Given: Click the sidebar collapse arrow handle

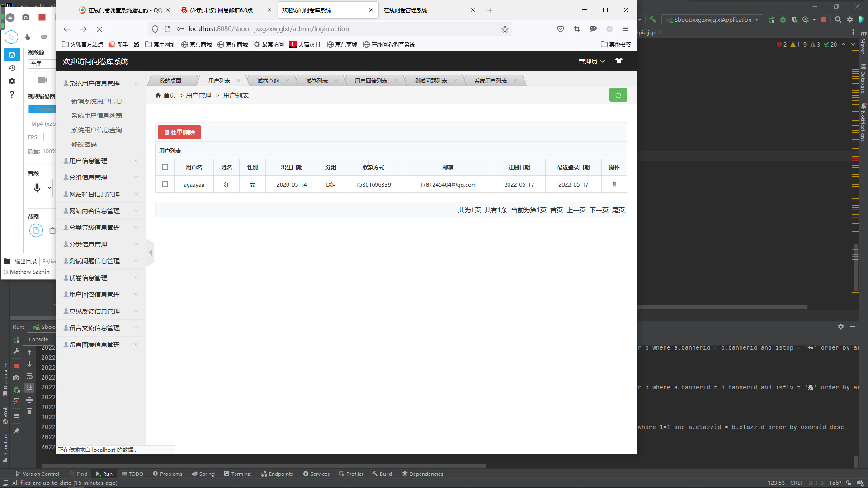Looking at the screenshot, I should [151, 253].
